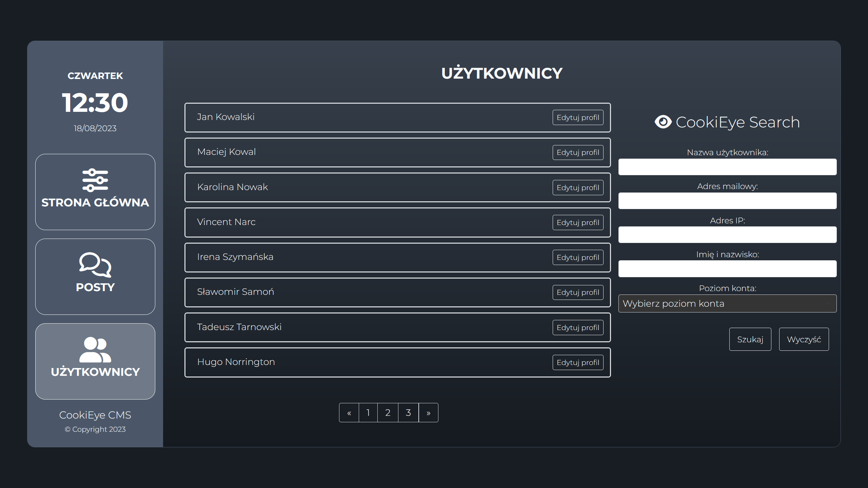
Task: Click the sliders icon above Strona Główna
Action: (95, 180)
